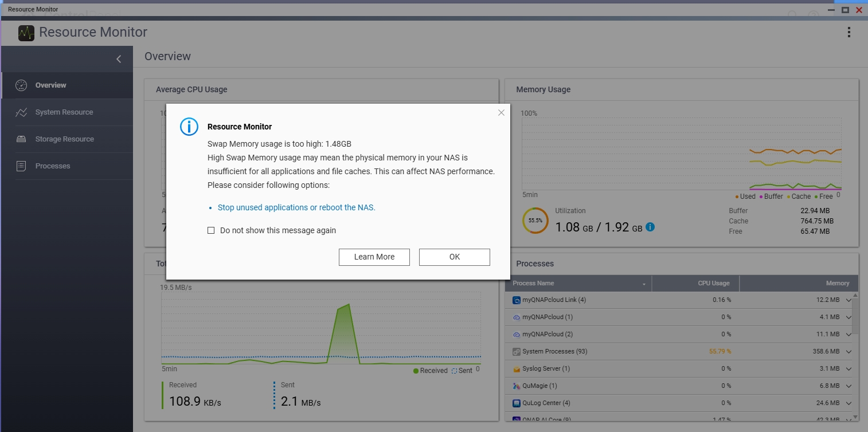Click the Learn More button
The width and height of the screenshot is (868, 432).
(374, 257)
